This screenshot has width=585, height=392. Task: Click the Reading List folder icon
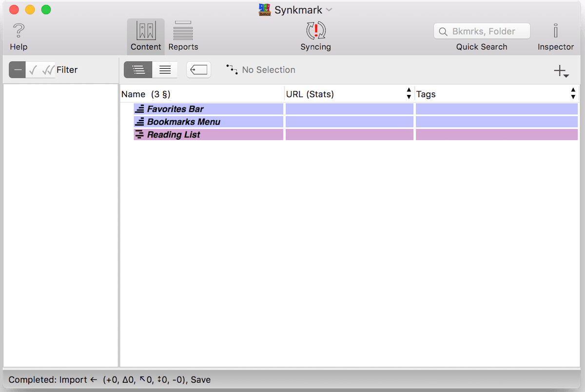[x=139, y=134]
